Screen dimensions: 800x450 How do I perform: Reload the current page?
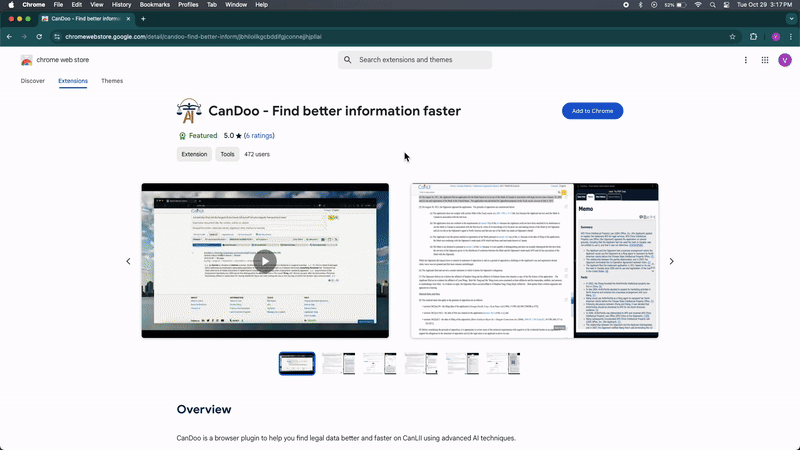point(39,37)
